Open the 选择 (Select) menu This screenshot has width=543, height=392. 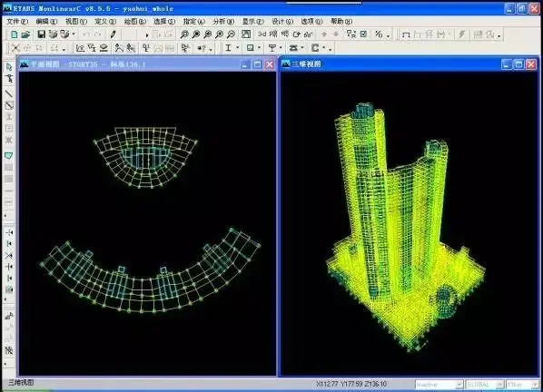[x=164, y=21]
